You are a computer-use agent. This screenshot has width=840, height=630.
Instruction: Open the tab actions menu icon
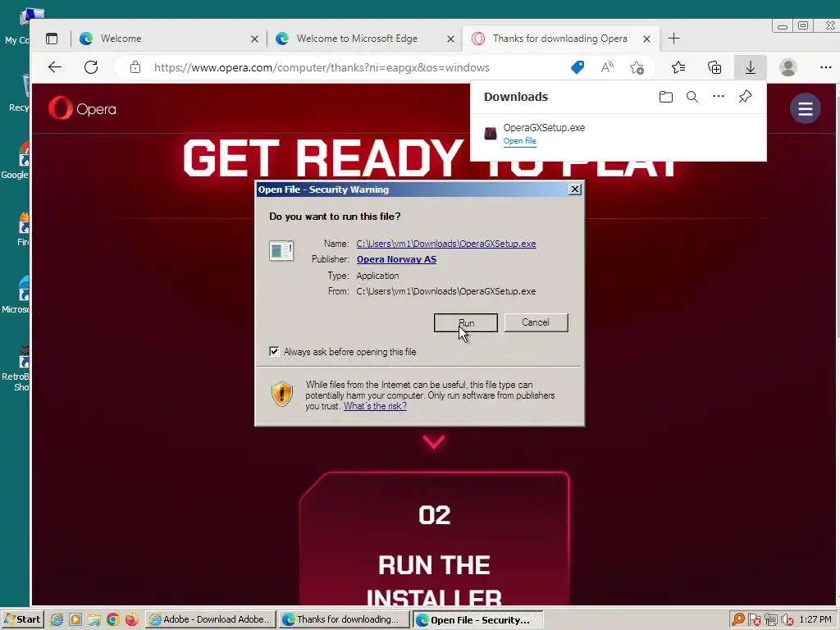pyautogui.click(x=52, y=39)
